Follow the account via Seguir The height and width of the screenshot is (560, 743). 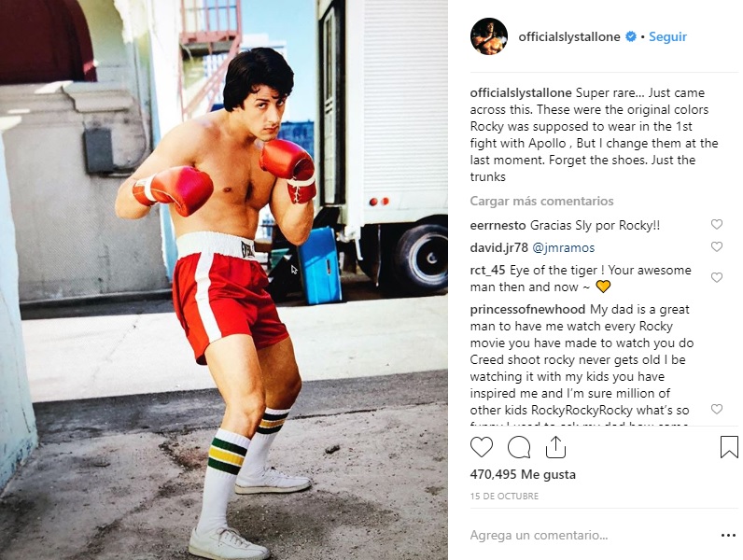point(667,36)
